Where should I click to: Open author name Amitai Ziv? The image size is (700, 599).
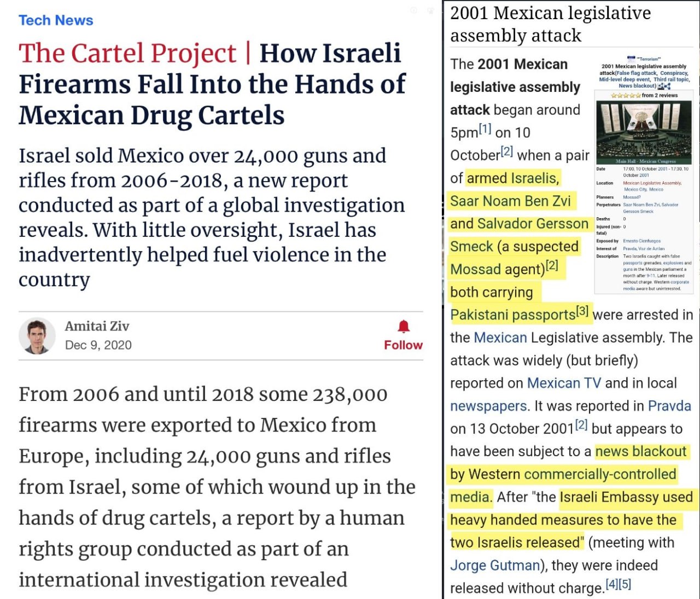(97, 326)
